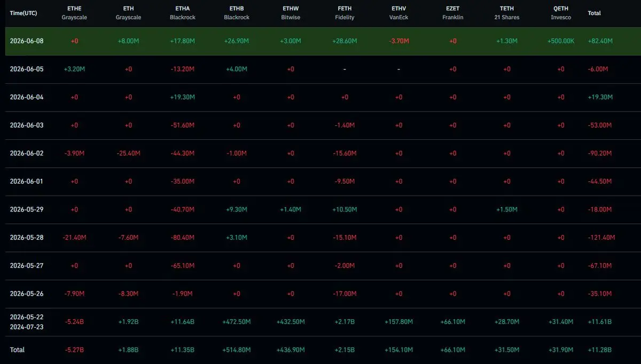Select the QETH Invesco column header
This screenshot has width=641, height=364.
tap(561, 13)
